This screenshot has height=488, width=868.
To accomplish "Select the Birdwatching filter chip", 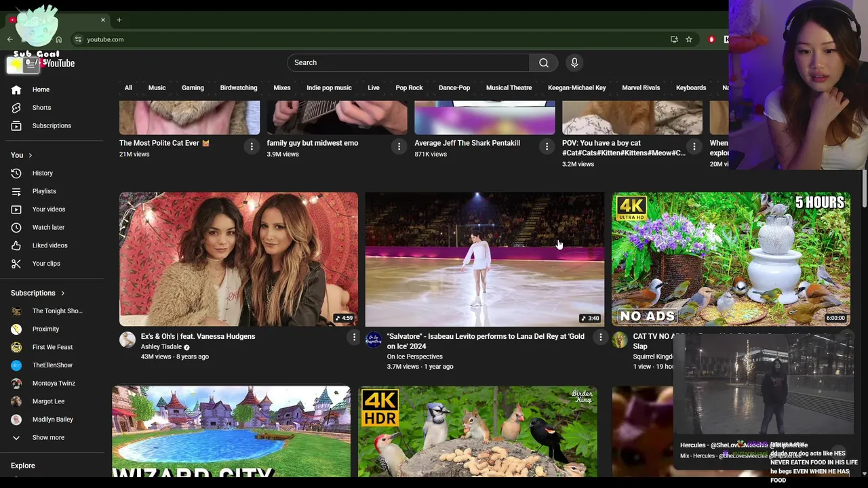I will (x=239, y=87).
